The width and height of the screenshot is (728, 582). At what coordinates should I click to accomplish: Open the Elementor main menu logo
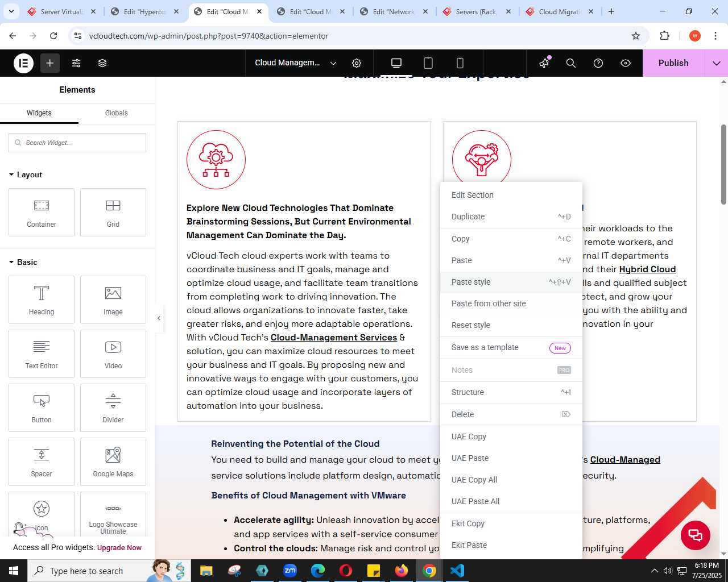coord(23,63)
